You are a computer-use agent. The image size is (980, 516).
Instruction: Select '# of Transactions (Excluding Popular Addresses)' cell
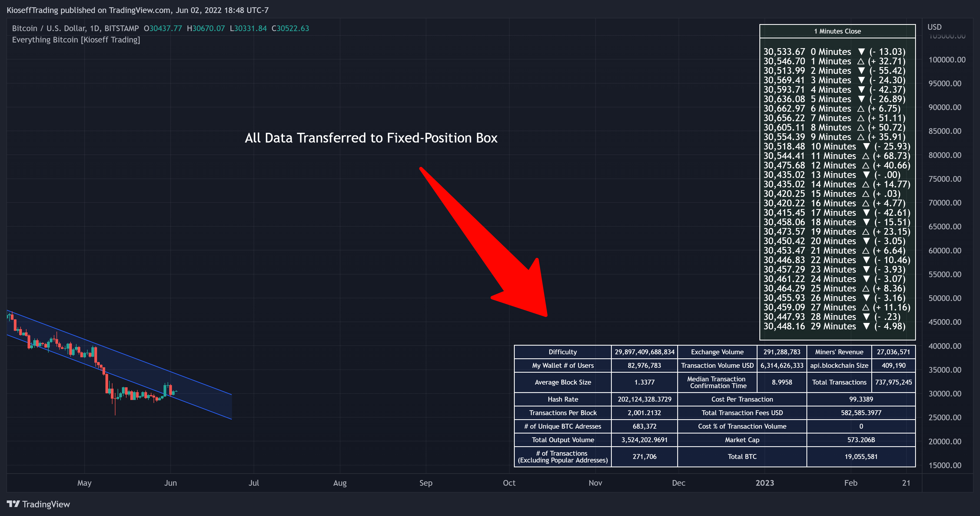click(x=563, y=457)
